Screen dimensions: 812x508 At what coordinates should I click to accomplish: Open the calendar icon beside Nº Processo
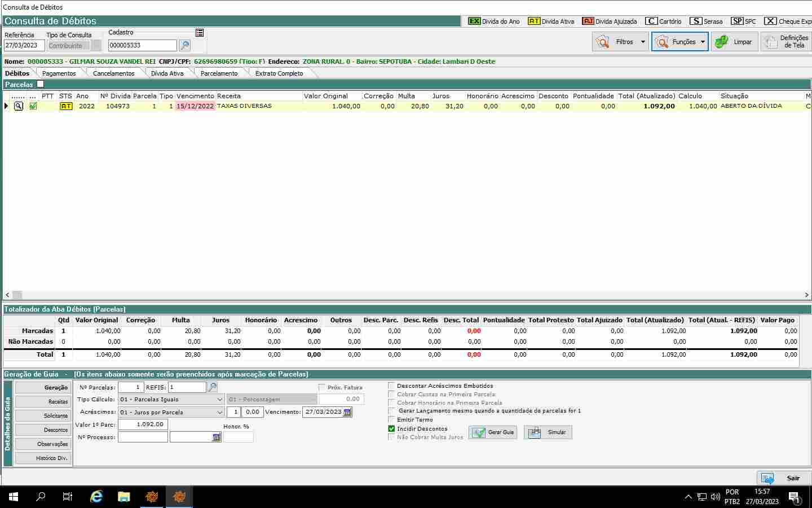217,437
